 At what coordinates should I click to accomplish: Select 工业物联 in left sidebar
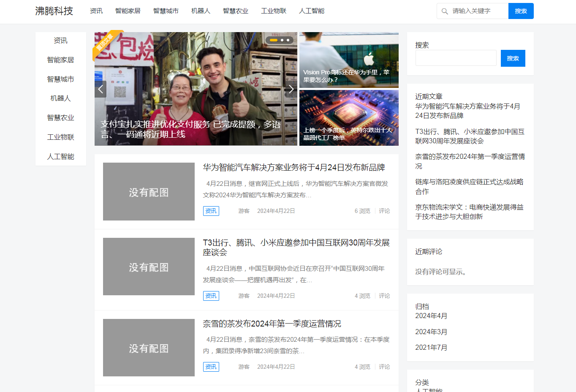point(60,137)
